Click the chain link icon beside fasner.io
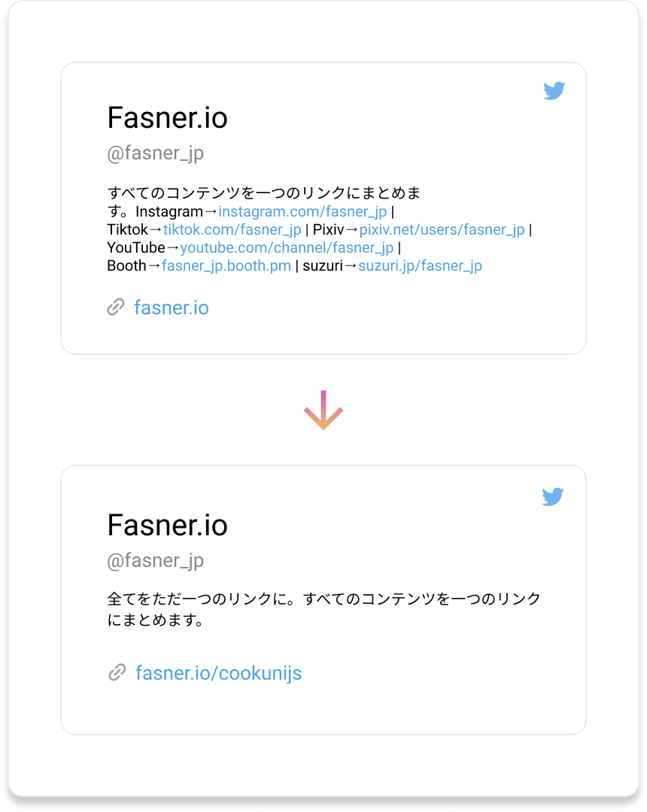Viewport: 647px width, 812px height. coord(116,307)
